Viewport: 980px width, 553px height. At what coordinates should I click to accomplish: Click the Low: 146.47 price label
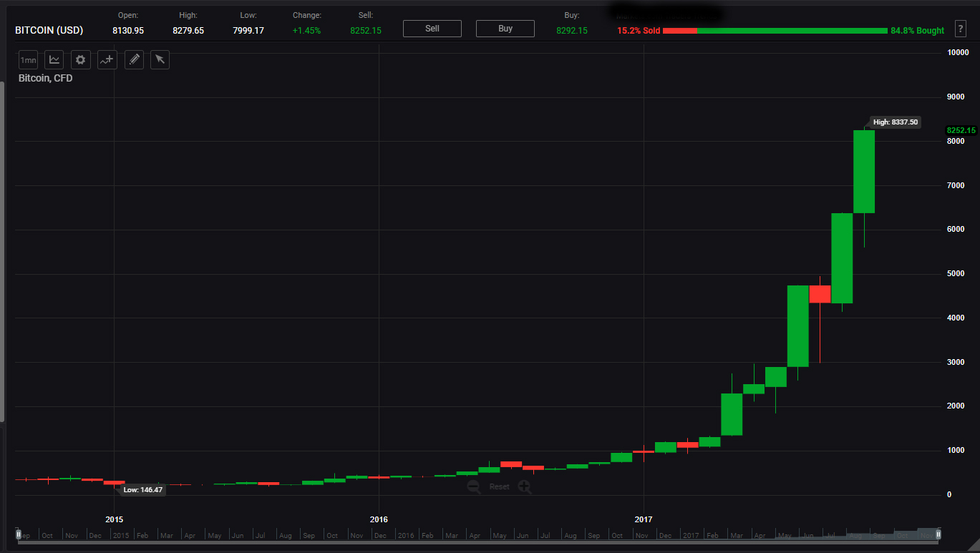pos(142,490)
